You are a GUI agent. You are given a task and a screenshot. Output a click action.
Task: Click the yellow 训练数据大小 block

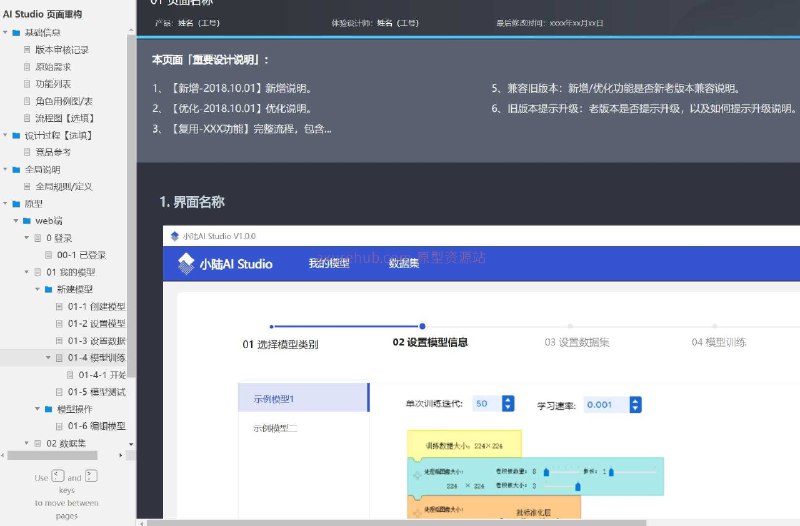click(464, 444)
